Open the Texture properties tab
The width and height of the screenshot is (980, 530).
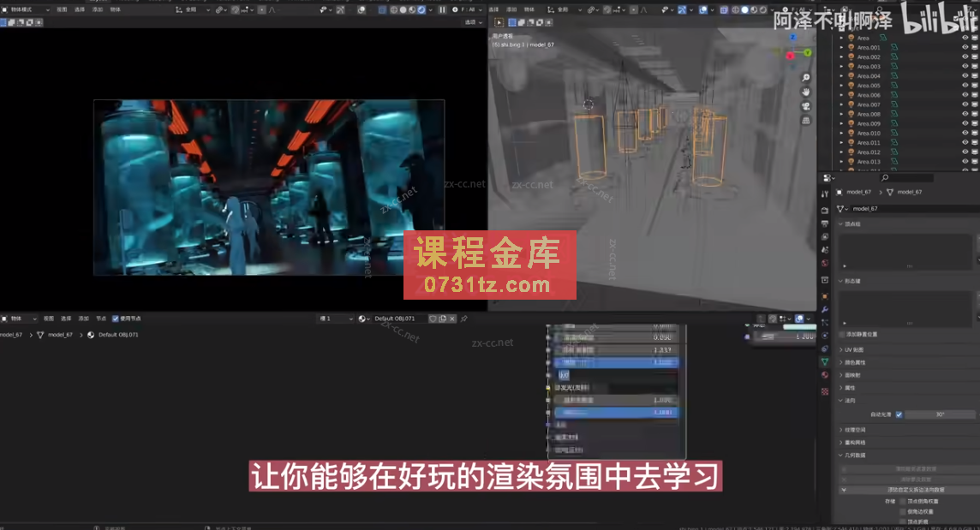(x=825, y=391)
